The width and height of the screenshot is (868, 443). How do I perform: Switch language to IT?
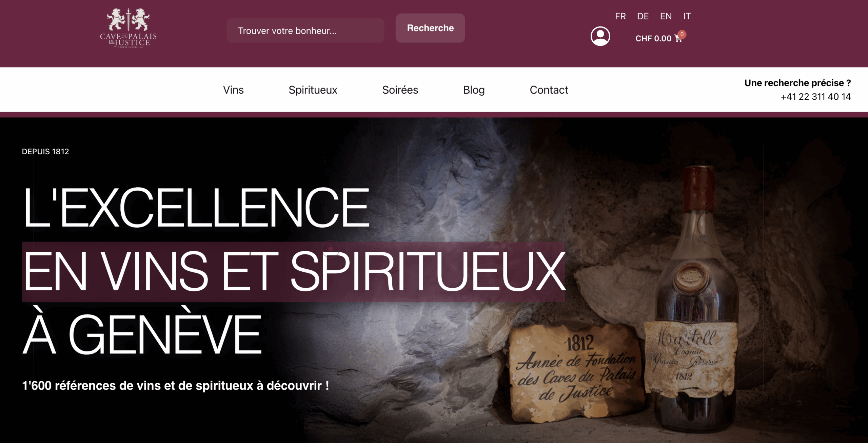(687, 16)
